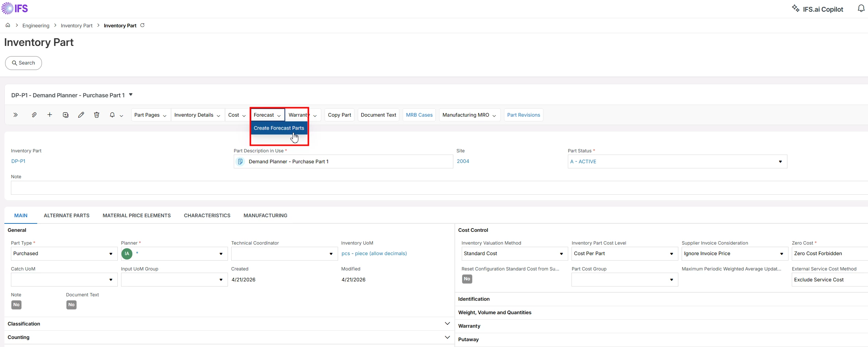Toggle Reset Configuration Standard Cost switch
The height and width of the screenshot is (347, 868).
[467, 279]
